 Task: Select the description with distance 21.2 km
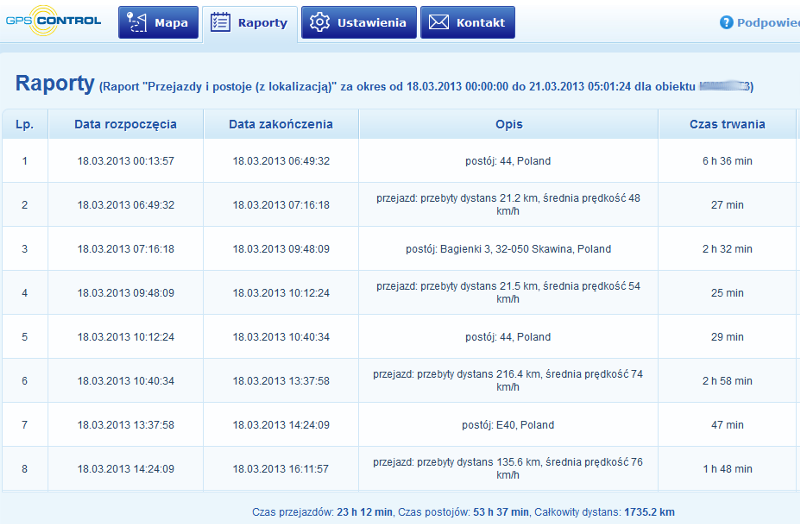[x=508, y=205]
